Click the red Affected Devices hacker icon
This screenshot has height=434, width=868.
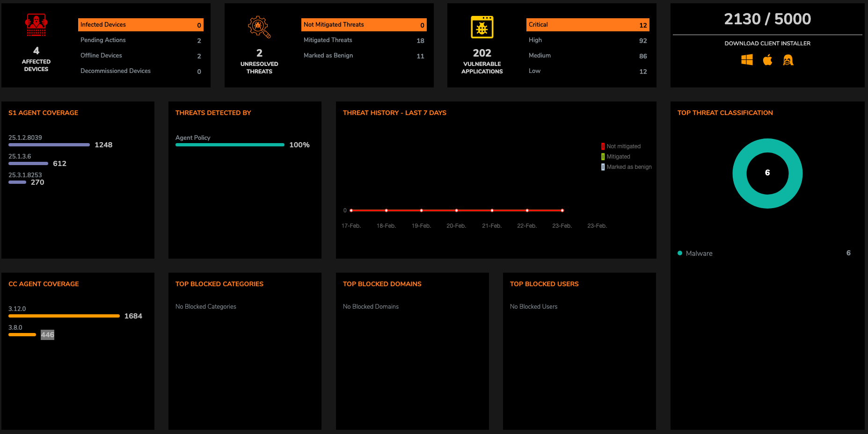[x=36, y=25]
